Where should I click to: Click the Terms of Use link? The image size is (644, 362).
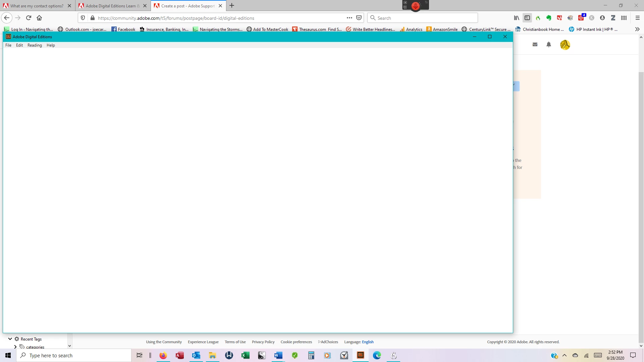[235, 342]
